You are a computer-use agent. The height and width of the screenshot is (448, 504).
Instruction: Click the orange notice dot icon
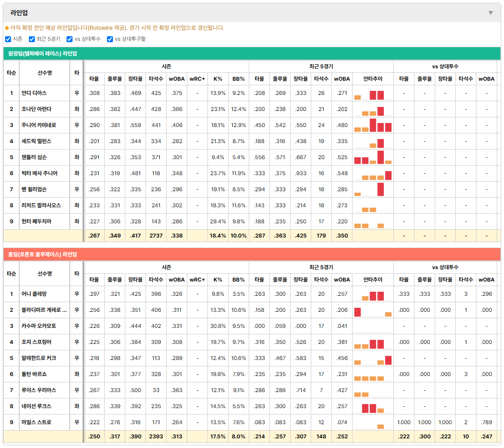[7, 28]
